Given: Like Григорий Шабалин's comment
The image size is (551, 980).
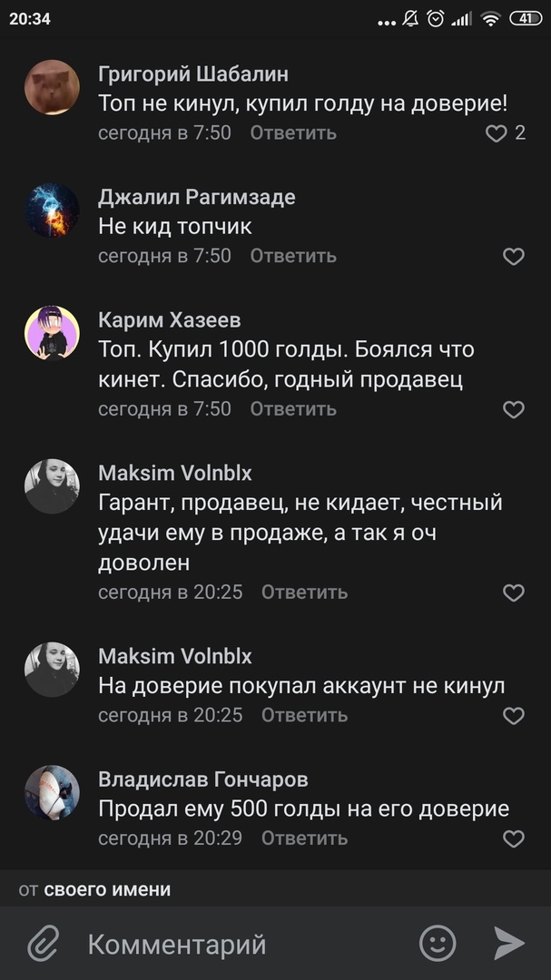Looking at the screenshot, I should pyautogui.click(x=496, y=133).
